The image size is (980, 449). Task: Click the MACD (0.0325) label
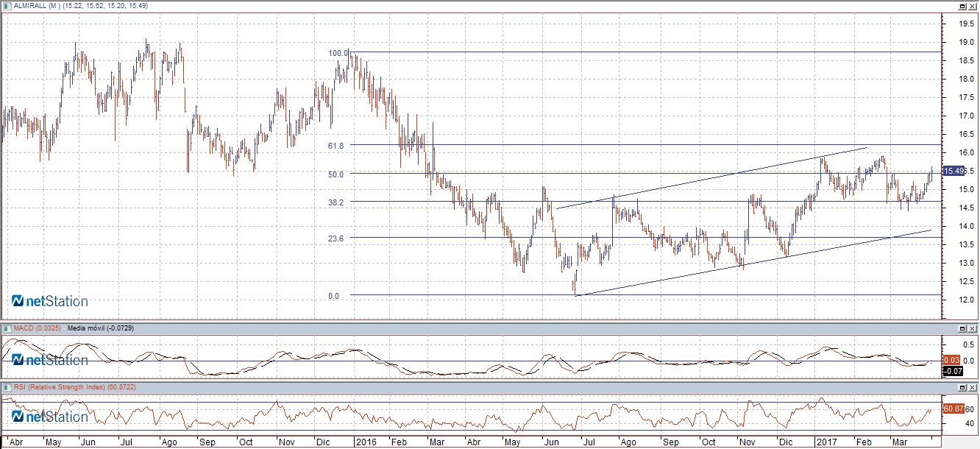(38, 328)
